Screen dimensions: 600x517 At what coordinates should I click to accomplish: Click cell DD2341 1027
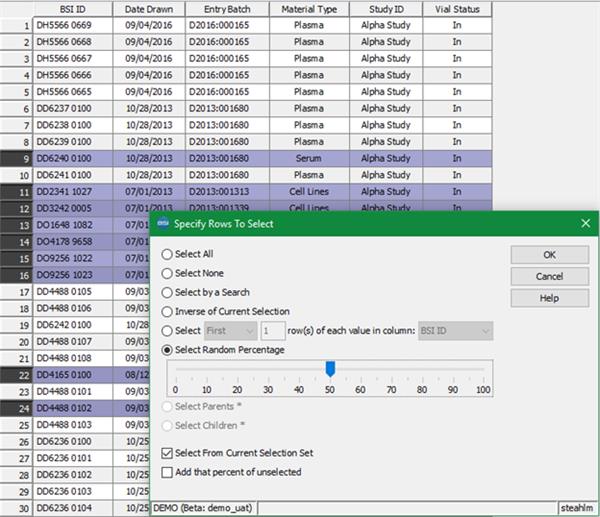(x=73, y=192)
